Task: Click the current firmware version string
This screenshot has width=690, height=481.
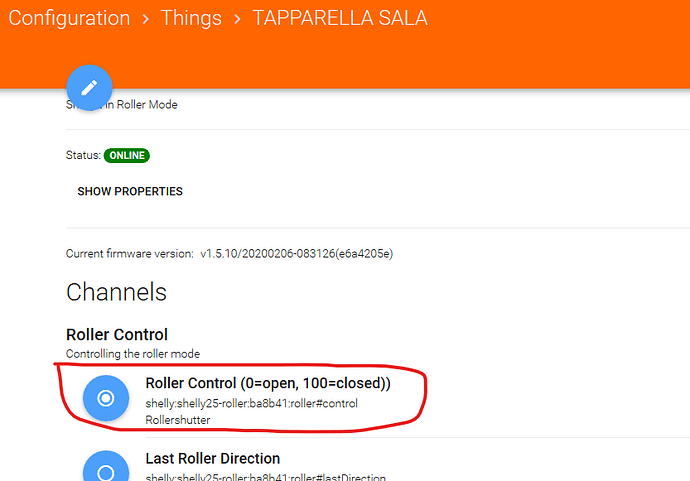Action: point(296,254)
